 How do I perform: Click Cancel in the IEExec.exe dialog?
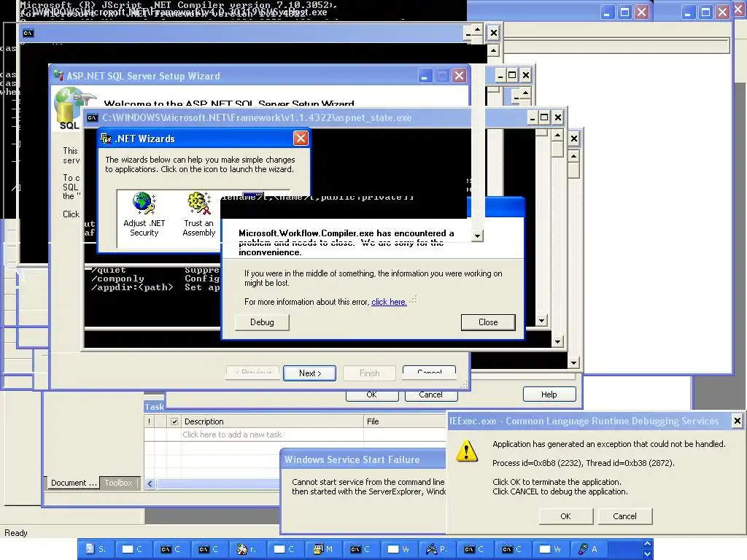pos(624,516)
